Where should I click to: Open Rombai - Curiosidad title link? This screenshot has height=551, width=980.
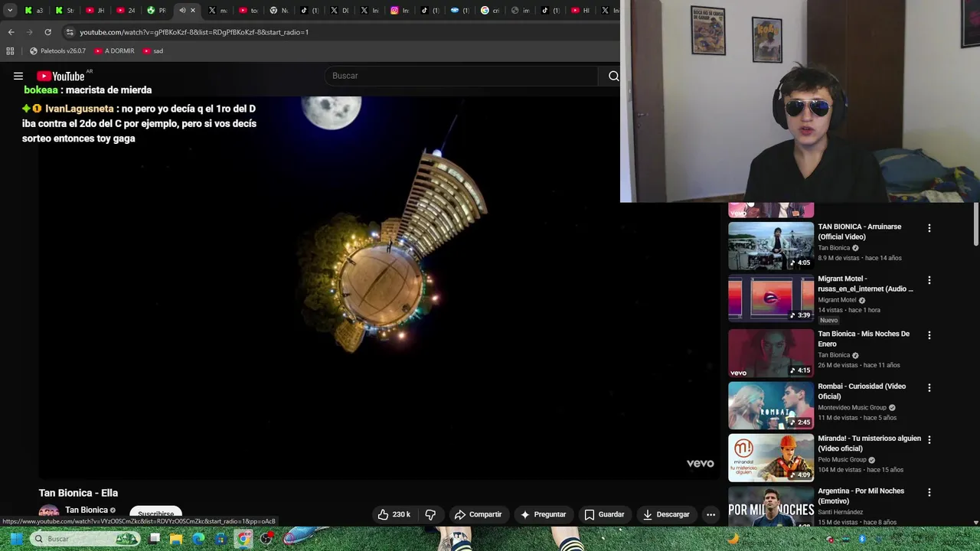click(861, 391)
